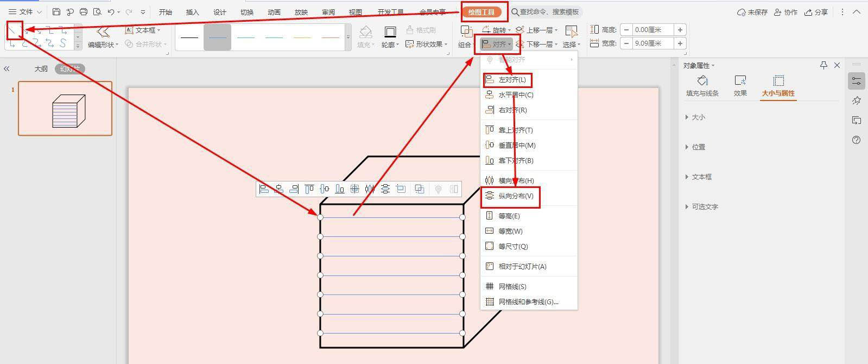
Task: Select the black line style swatch
Action: 189,37
